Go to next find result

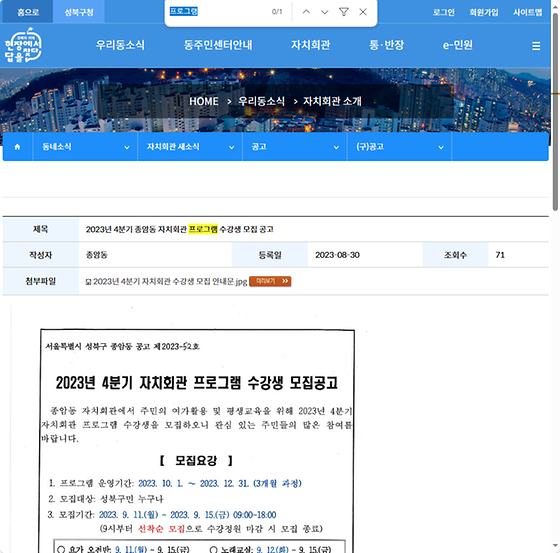(325, 12)
